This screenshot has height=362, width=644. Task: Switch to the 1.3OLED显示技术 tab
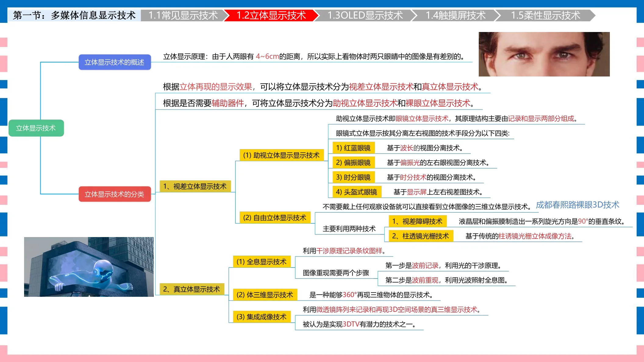(x=365, y=15)
